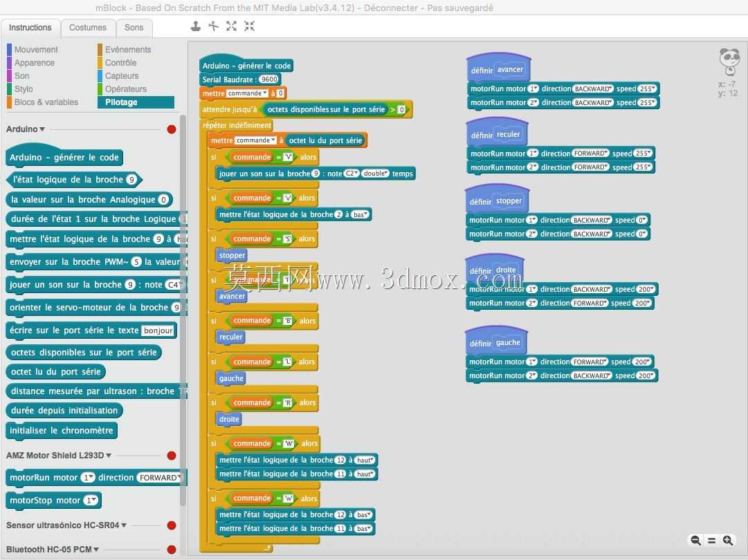
Task: Open haut dropdown for broche 12 block
Action: 365,460
